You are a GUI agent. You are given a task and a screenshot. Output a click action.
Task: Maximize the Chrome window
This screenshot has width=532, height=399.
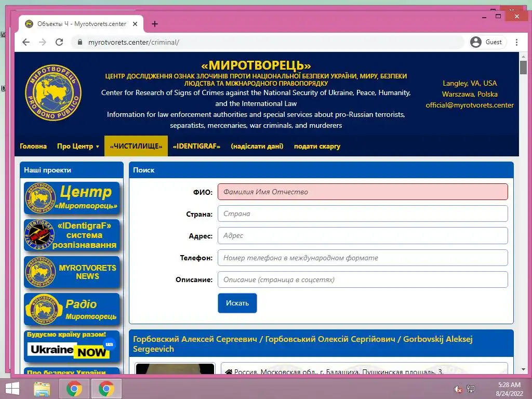pyautogui.click(x=498, y=16)
